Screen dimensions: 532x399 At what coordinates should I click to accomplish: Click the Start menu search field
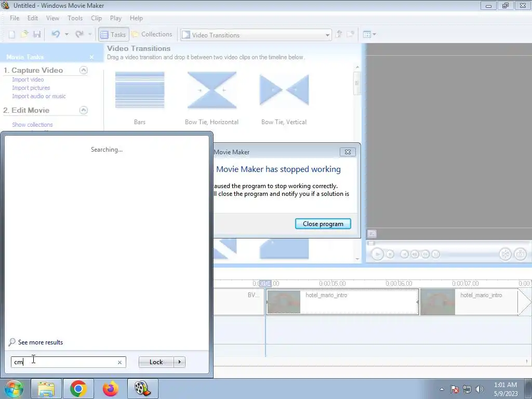click(x=69, y=362)
